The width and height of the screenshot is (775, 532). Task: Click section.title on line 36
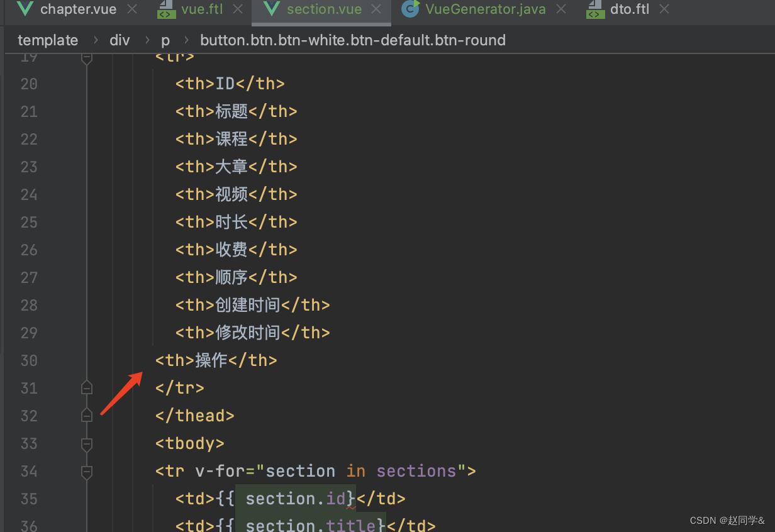[311, 525]
